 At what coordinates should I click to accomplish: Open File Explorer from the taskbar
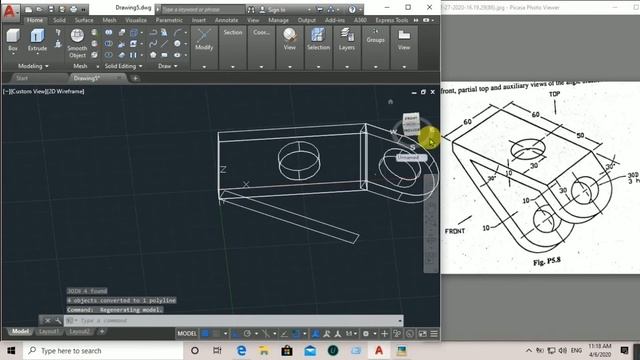[264, 351]
